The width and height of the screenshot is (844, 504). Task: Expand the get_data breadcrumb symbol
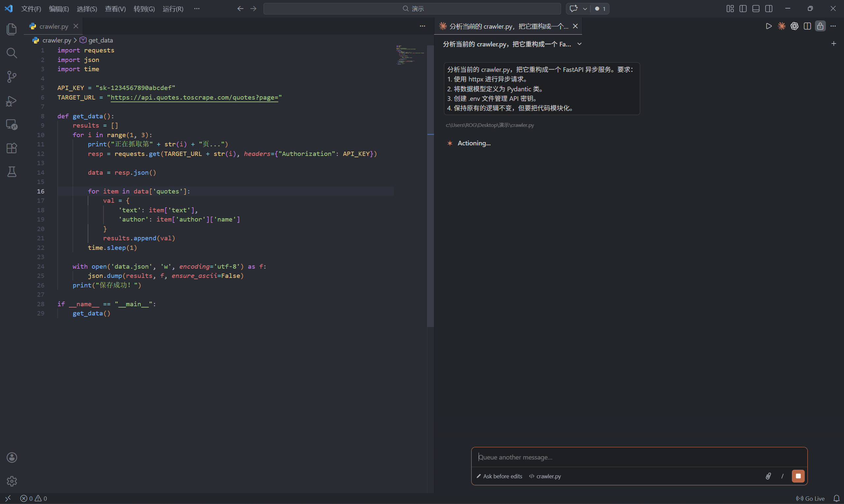click(100, 40)
